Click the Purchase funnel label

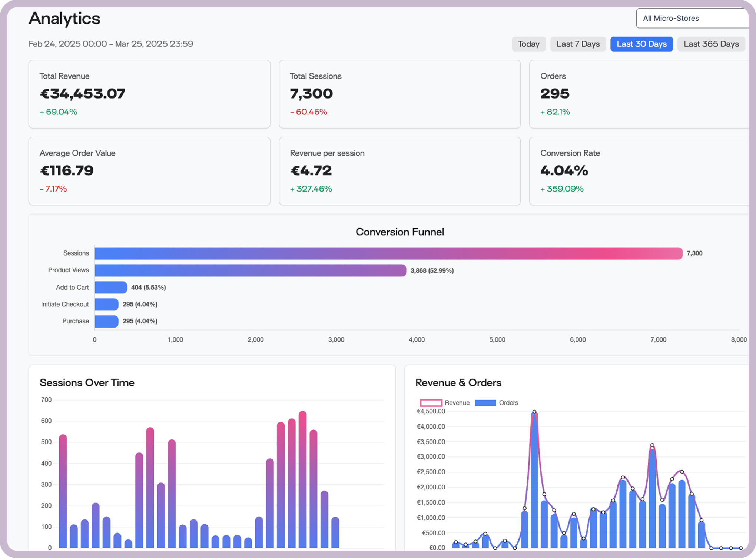click(x=75, y=321)
